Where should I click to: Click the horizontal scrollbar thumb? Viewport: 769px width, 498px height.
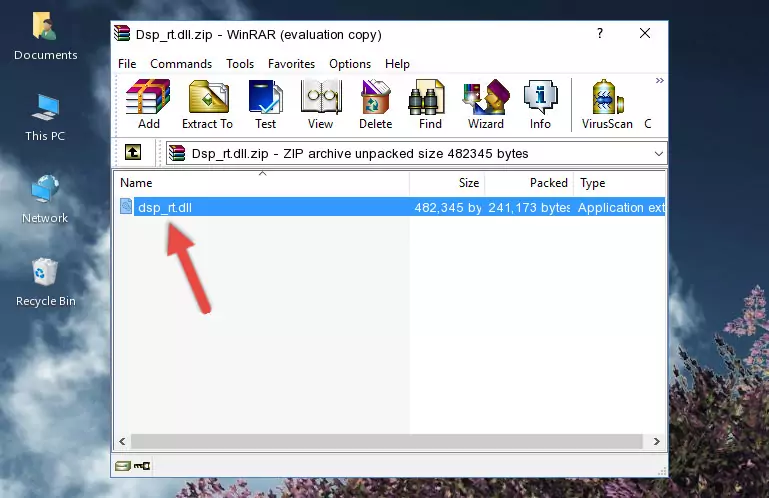[x=386, y=442]
